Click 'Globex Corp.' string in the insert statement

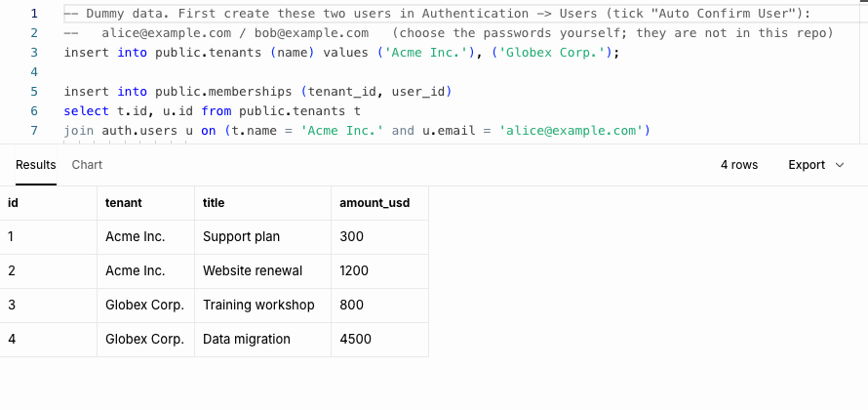click(x=554, y=53)
